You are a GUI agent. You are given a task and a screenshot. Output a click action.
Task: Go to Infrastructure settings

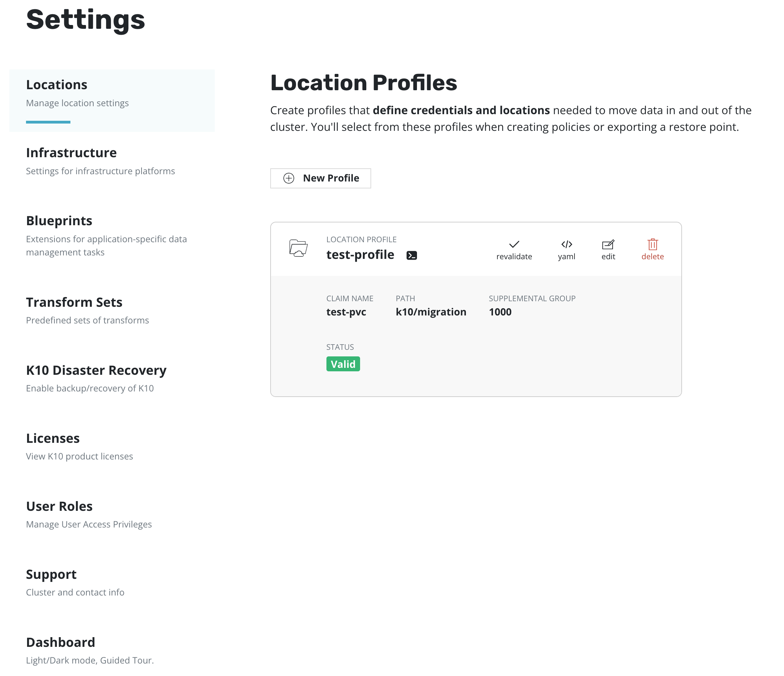[71, 153]
